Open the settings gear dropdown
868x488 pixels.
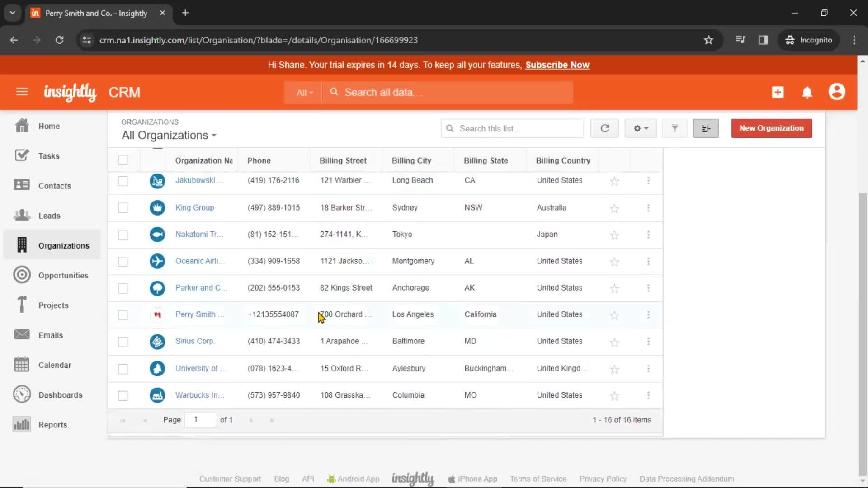point(641,128)
